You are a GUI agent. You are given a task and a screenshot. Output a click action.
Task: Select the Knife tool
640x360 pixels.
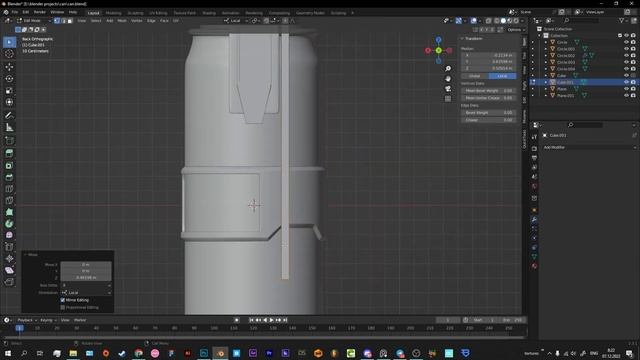pyautogui.click(x=9, y=200)
